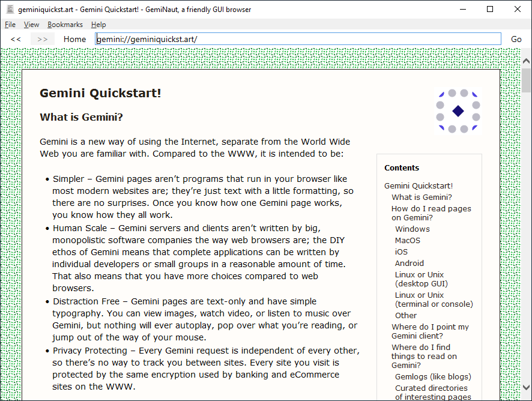Open the Help menu
Screen dimensions: 532x401
(x=98, y=25)
